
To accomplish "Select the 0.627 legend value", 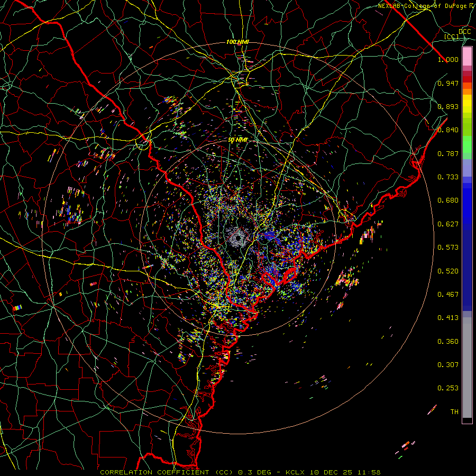I will (x=448, y=224).
